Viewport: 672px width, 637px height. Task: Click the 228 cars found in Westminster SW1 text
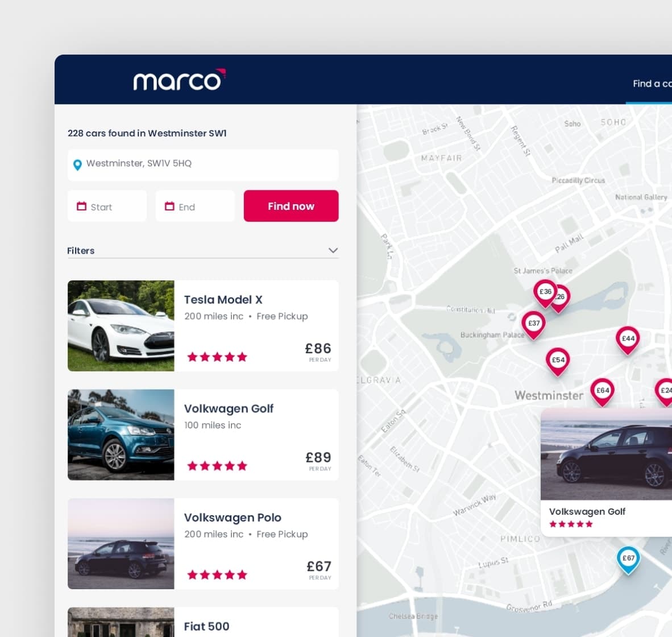[x=147, y=133]
